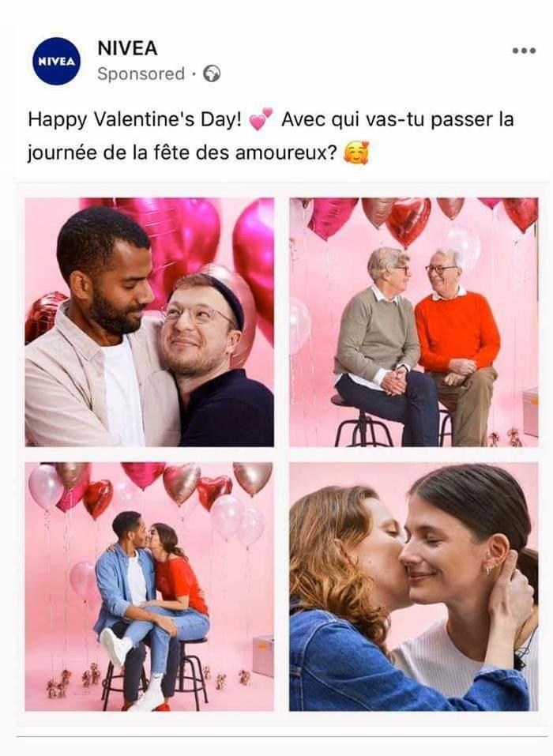Click the globe public audience icon

212,73
